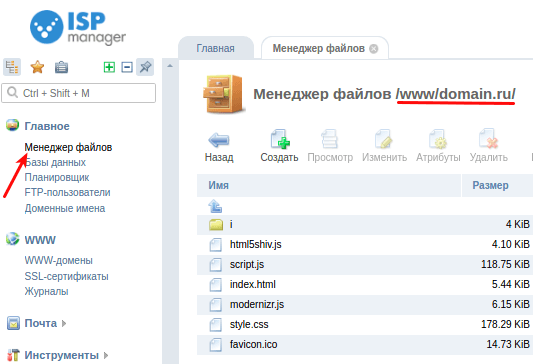Viewport: 533px width, 364px height.
Task: Toggle the pin sidebar icon
Action: pos(145,67)
